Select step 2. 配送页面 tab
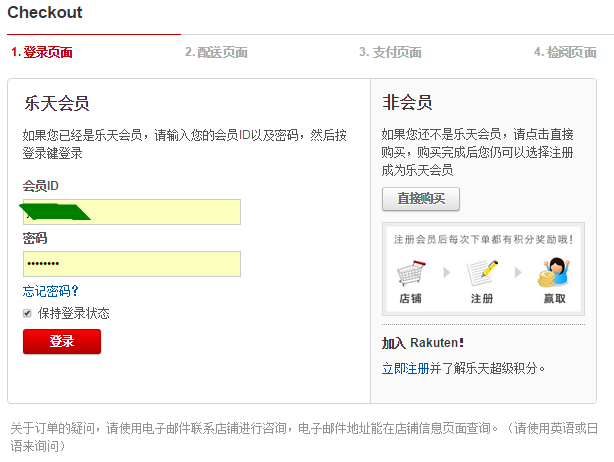This screenshot has height=462, width=614. [216, 52]
